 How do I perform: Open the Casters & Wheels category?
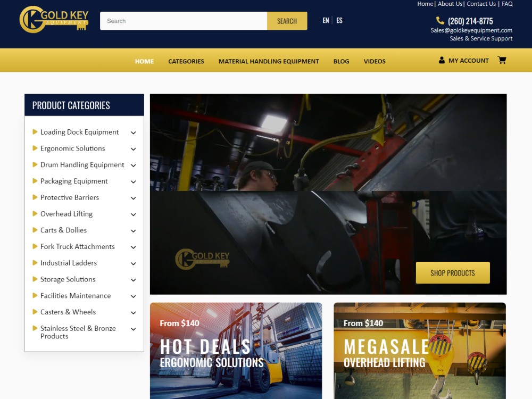68,312
